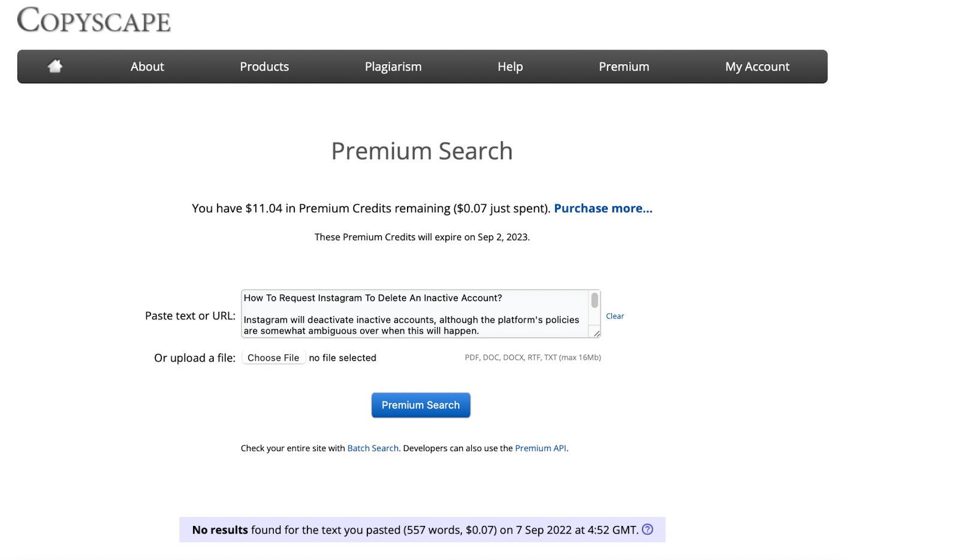This screenshot has width=959, height=560.
Task: Open My Account page
Action: [x=758, y=66]
